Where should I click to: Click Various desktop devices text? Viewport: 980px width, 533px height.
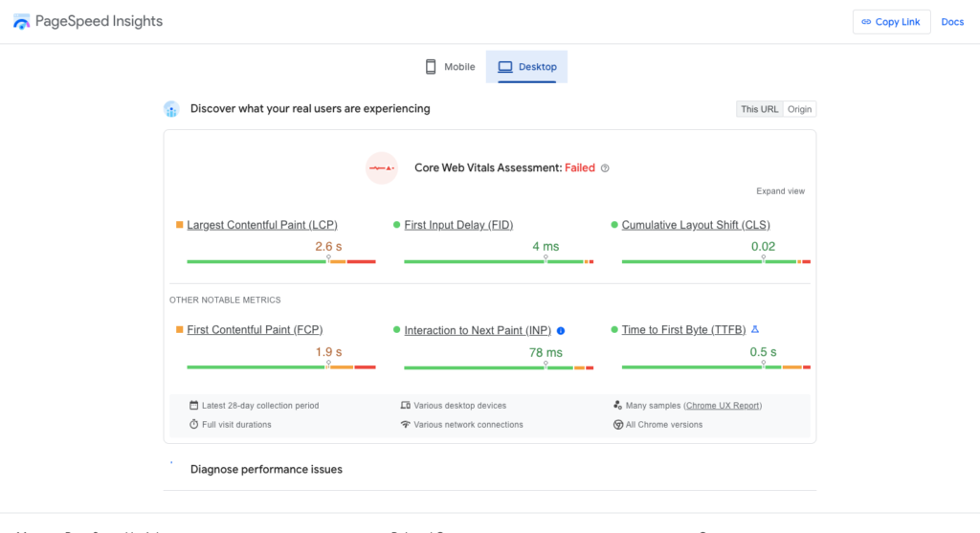tap(460, 406)
